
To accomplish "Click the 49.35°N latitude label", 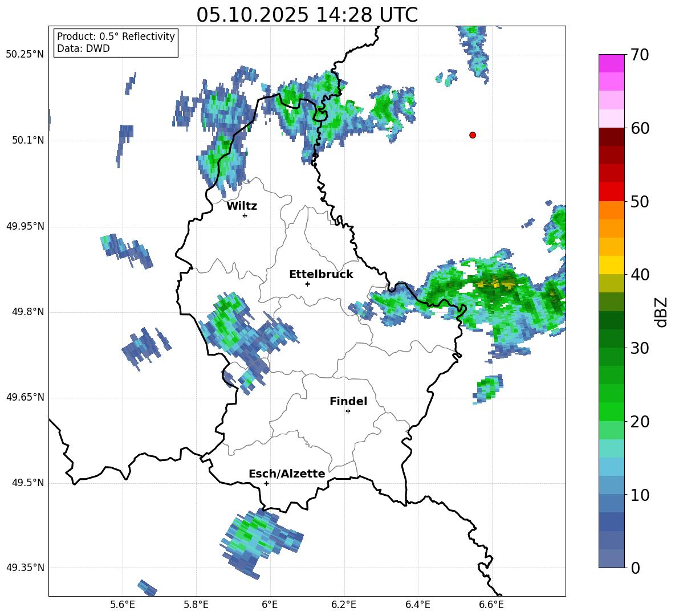I will pyautogui.click(x=25, y=568).
